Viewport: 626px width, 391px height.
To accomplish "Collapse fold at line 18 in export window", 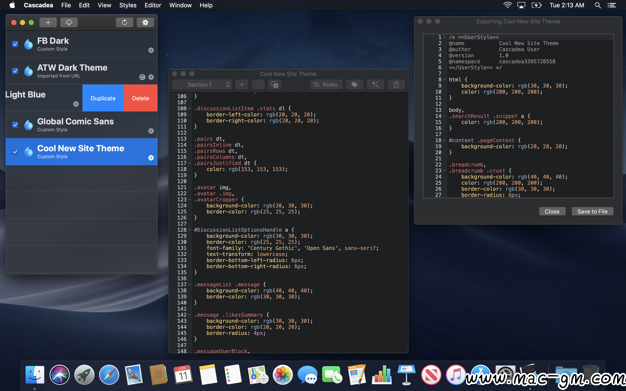I will (444, 140).
